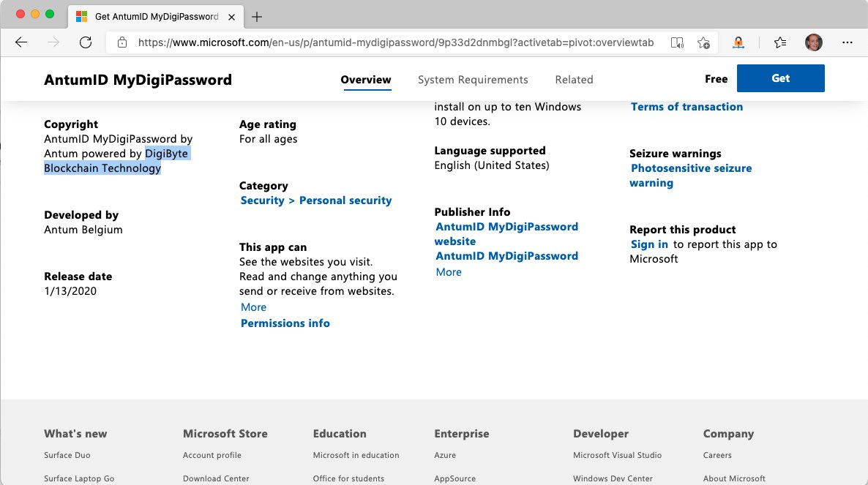Click the blue Get button

(780, 78)
